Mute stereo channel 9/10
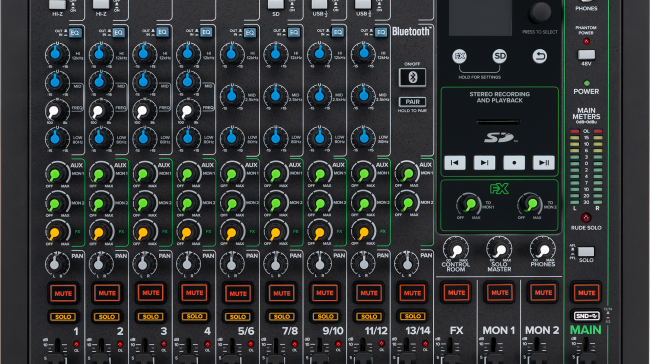This screenshot has width=650, height=364. pyautogui.click(x=325, y=293)
